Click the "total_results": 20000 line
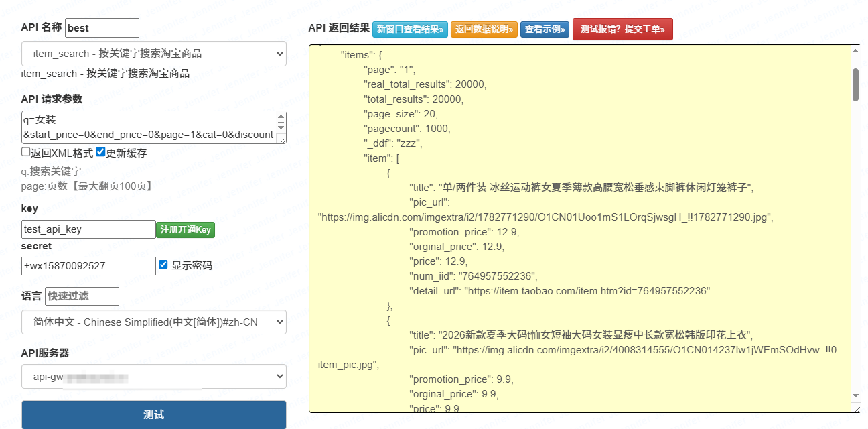Image resolution: width=868 pixels, height=429 pixels. pos(413,99)
